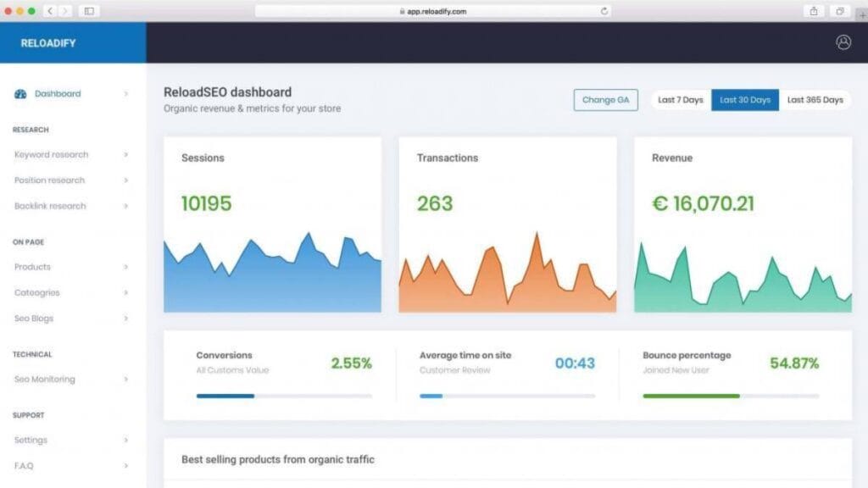
Task: Click the Change GA button
Action: coord(605,100)
